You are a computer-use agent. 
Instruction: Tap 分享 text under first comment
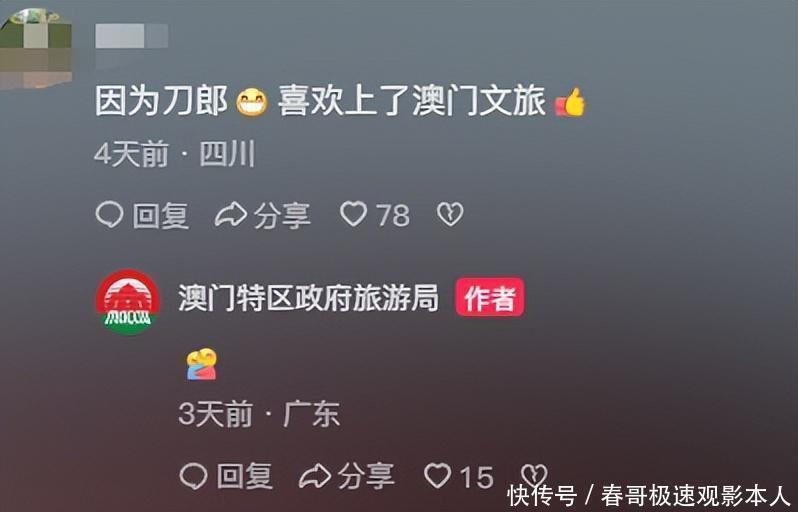tap(282, 215)
